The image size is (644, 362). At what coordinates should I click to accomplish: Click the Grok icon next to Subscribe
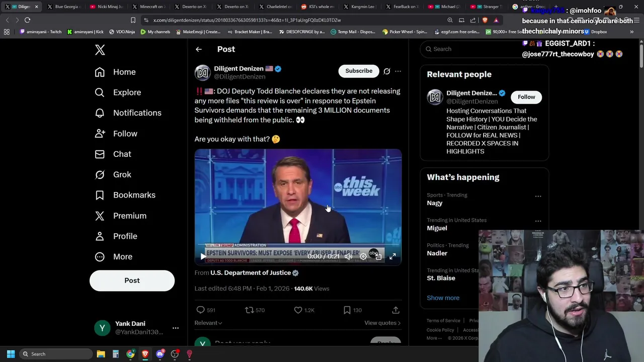387,71
